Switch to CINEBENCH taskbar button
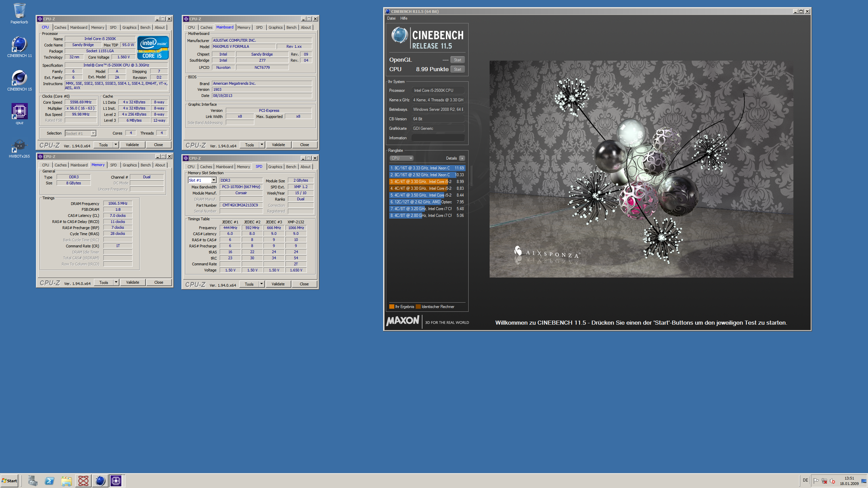Viewport: 868px width, 488px height. point(100,481)
